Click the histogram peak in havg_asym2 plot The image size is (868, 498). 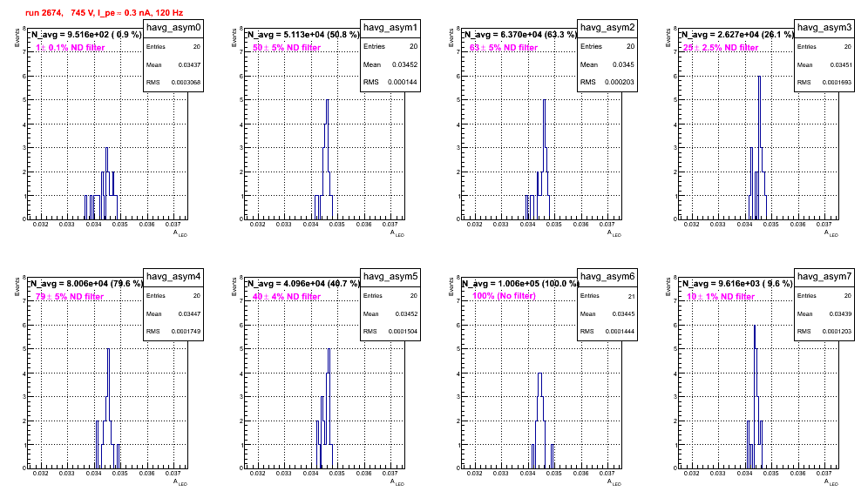[x=545, y=100]
